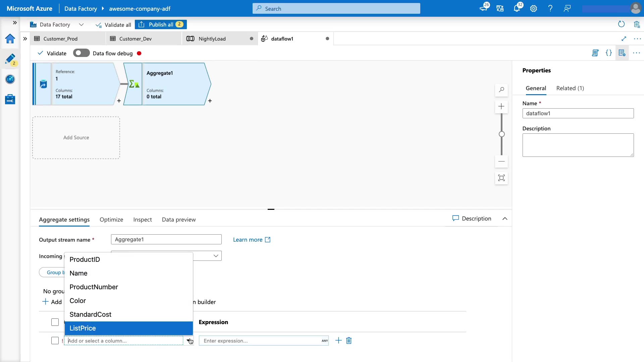This screenshot has width=644, height=362.
Task: Add a column with plus icon
Action: click(338, 341)
